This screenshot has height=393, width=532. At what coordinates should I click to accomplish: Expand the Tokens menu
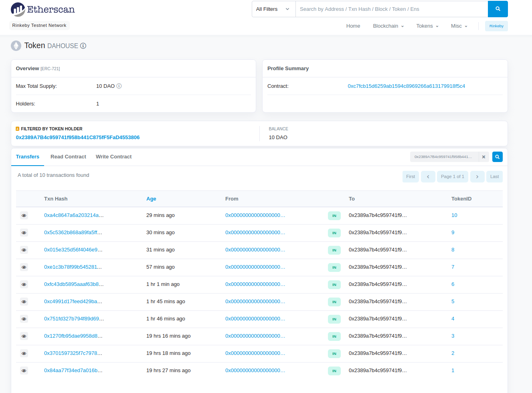(427, 26)
